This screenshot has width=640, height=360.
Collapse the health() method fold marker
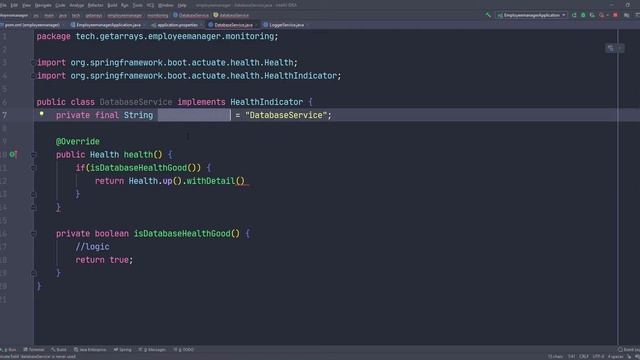(33, 155)
